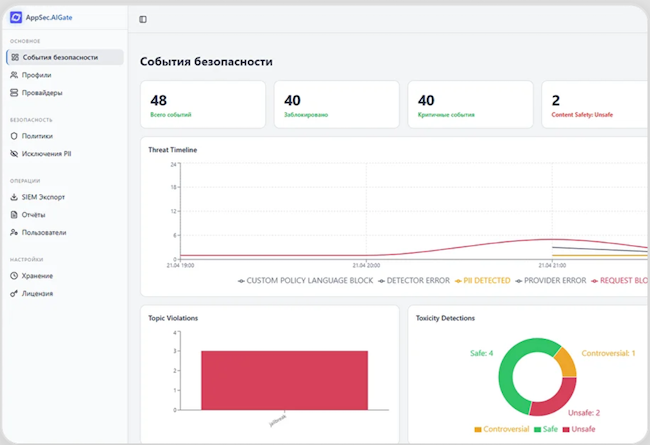Toggle the sidebar collapse icon
650x445 pixels.
[143, 19]
